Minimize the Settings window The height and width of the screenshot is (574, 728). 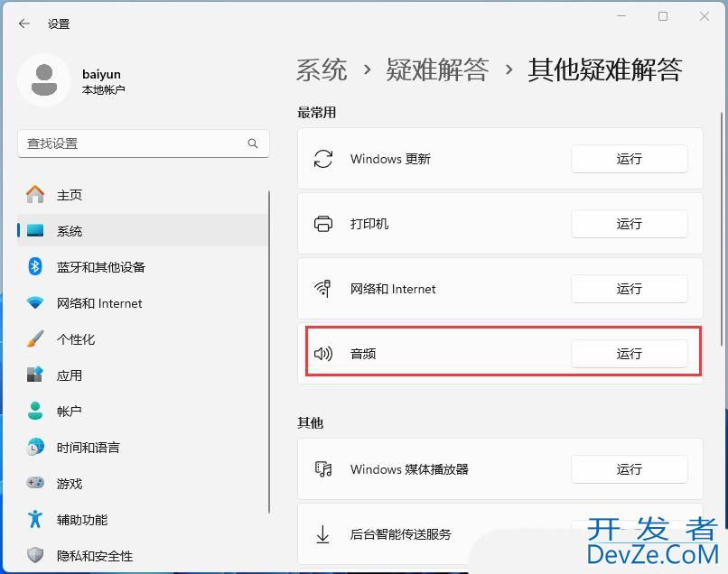click(621, 16)
